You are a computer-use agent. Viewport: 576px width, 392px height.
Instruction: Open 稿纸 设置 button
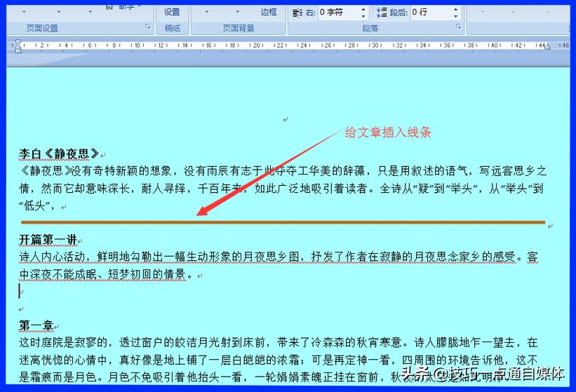point(172,12)
